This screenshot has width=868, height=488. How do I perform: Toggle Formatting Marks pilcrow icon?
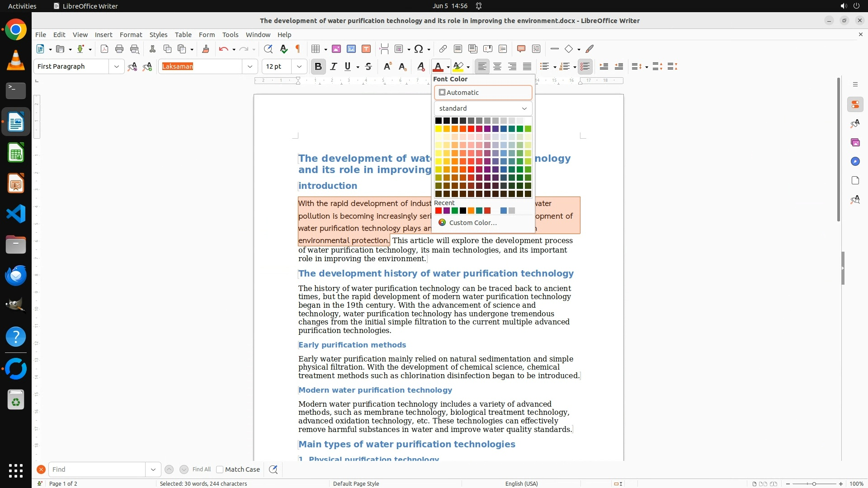[298, 49]
